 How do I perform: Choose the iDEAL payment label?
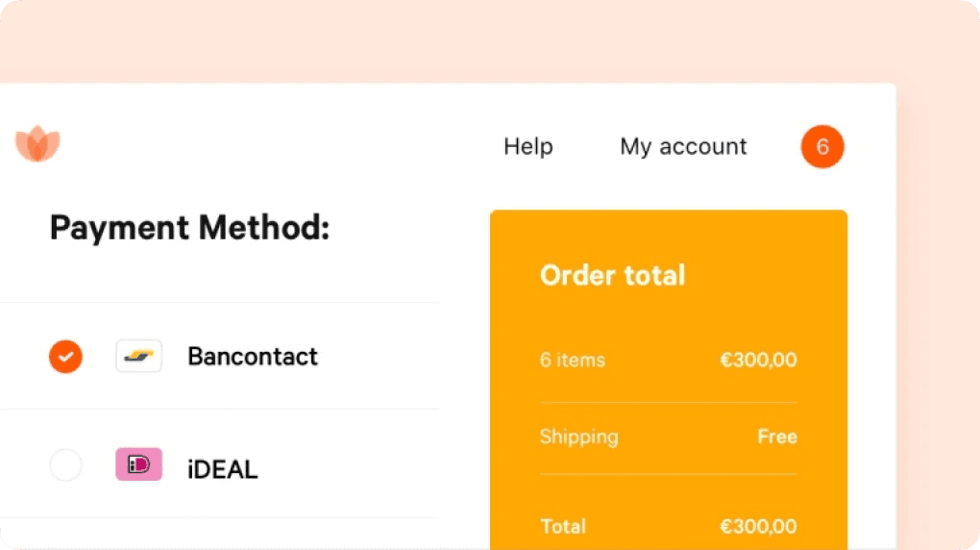click(223, 469)
